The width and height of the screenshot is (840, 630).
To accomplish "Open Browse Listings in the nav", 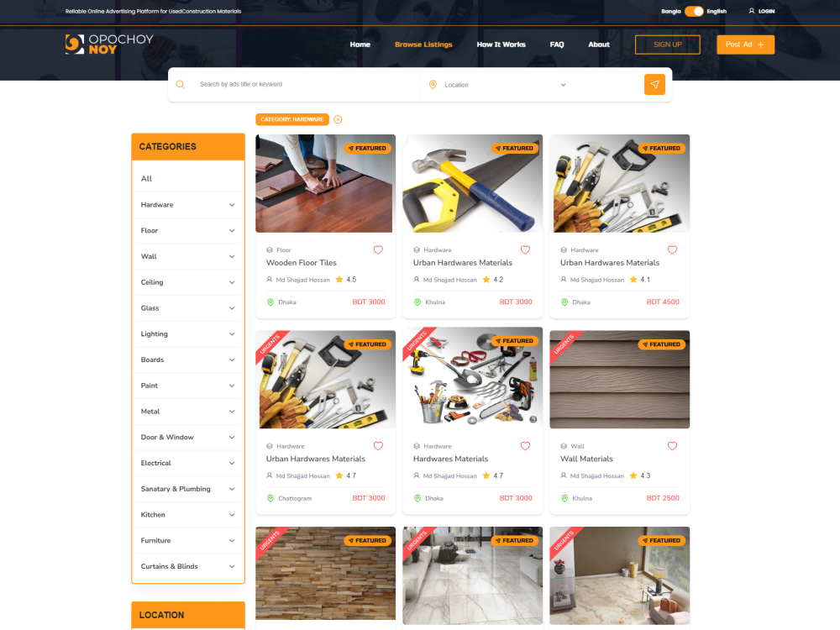I will 423,45.
